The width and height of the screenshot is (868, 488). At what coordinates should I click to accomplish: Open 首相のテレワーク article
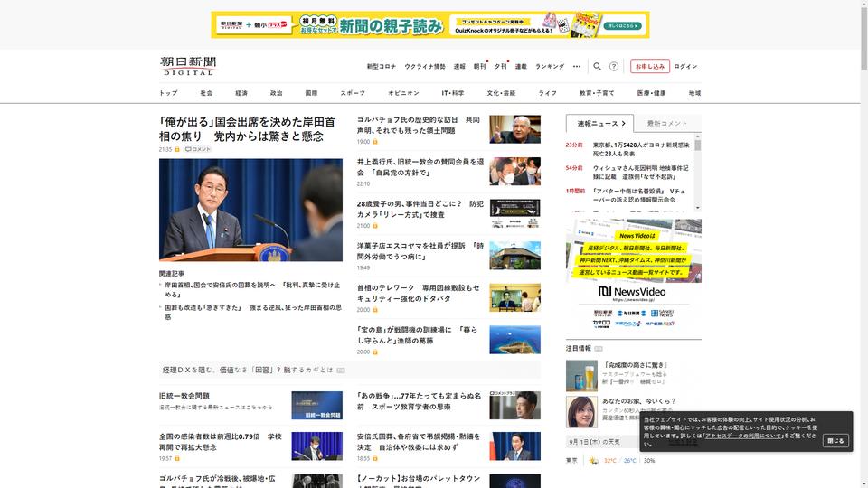[419, 293]
